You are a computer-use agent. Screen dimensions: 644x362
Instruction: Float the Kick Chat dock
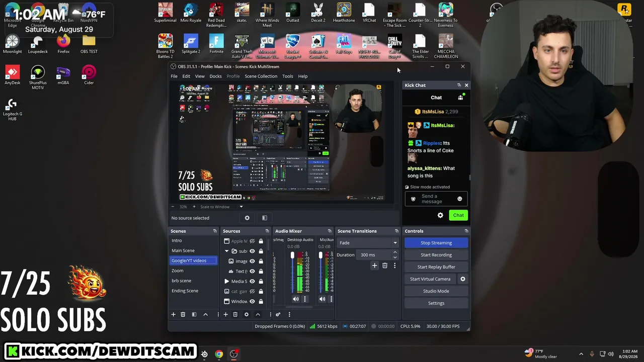pos(459,85)
